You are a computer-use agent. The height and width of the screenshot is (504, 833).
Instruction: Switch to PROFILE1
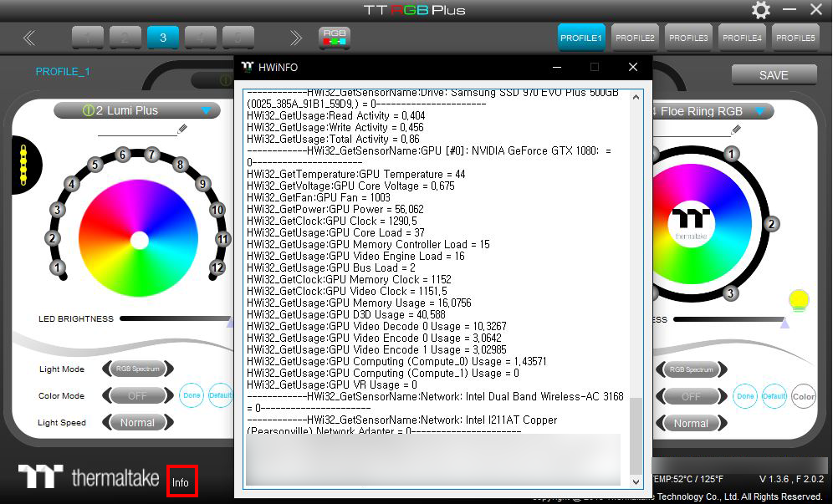581,38
